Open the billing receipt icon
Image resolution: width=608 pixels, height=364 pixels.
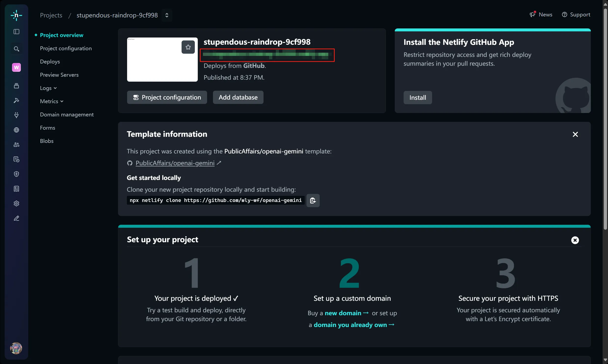pos(16,189)
